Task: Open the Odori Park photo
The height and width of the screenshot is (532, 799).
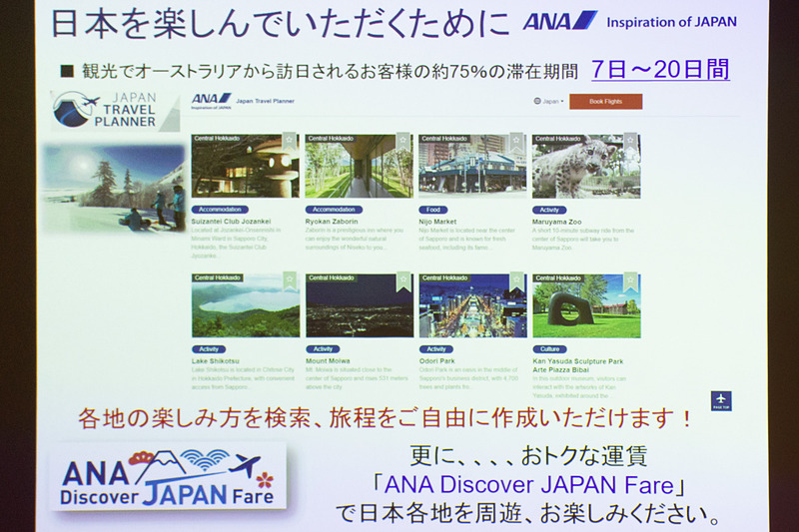Action: coord(472,305)
